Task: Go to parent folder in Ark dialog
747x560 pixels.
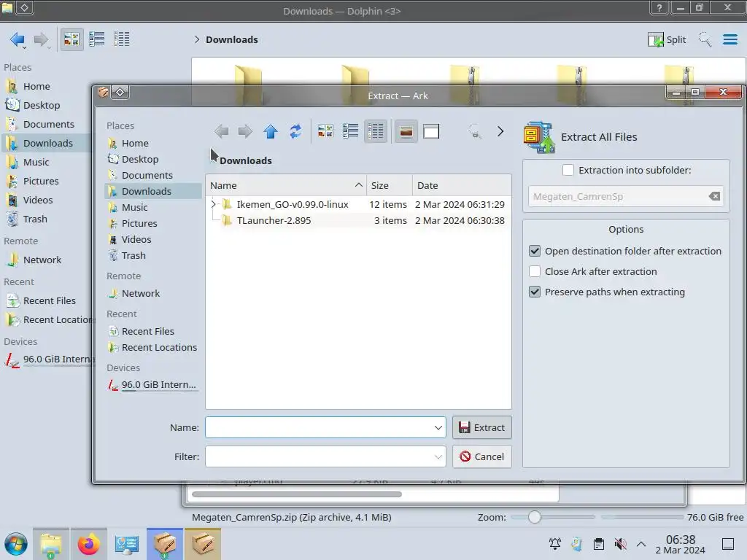Action: click(271, 131)
